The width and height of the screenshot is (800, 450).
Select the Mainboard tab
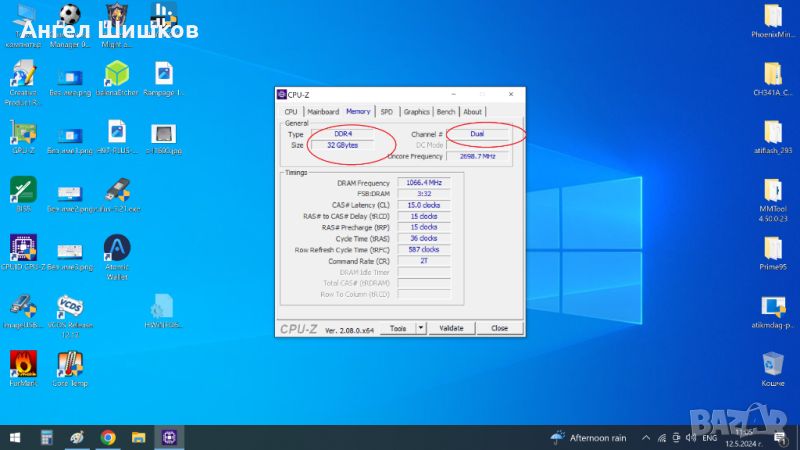[x=323, y=112]
